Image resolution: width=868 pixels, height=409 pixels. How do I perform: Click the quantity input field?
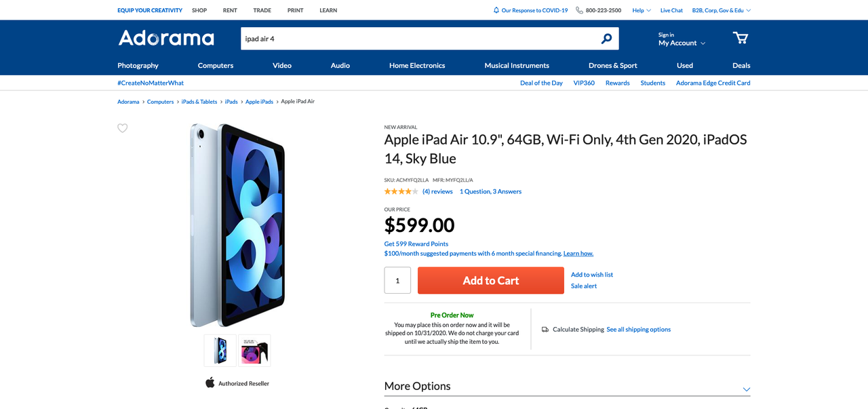click(x=397, y=280)
